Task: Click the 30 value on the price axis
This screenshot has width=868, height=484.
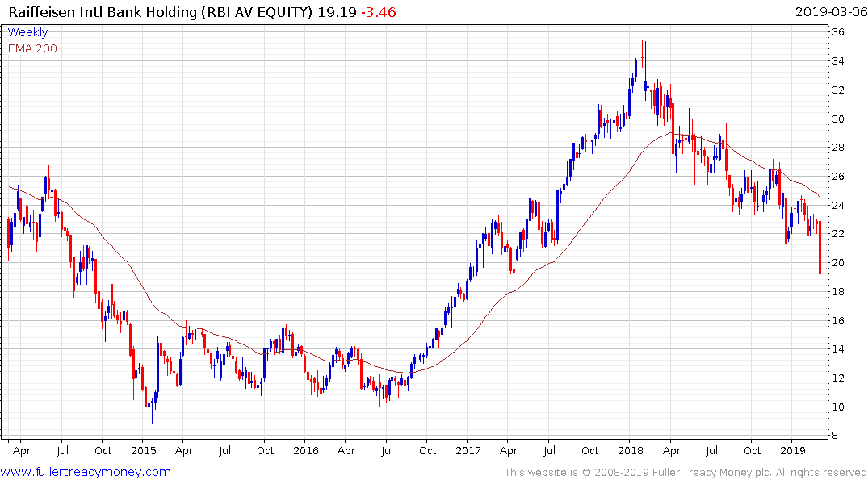Action: coord(838,119)
